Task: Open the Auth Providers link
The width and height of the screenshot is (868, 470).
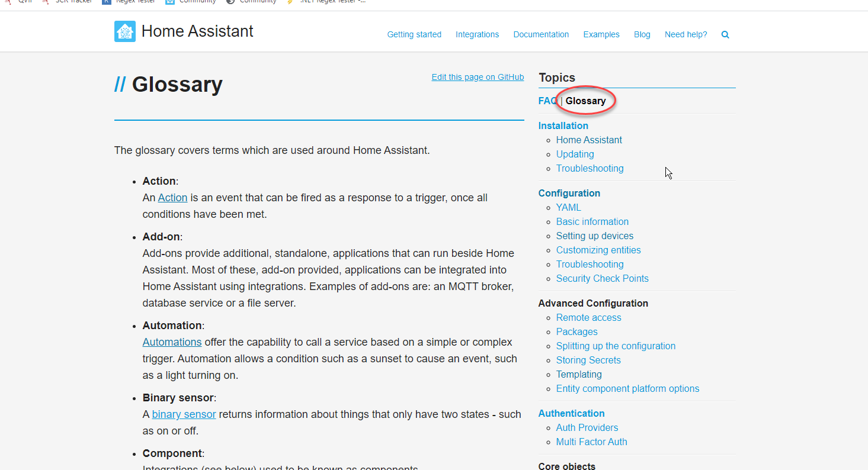Action: click(x=587, y=427)
